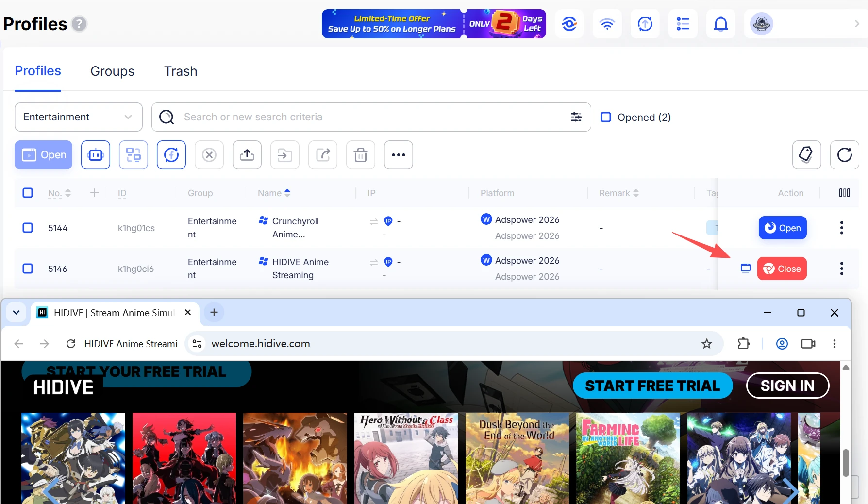The image size is (868, 504).
Task: Toggle the select-all header checkbox
Action: [28, 193]
